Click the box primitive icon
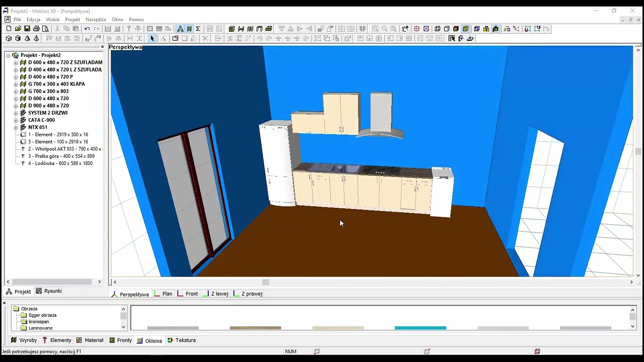Viewport: 644px width, 362px height. coord(9,38)
